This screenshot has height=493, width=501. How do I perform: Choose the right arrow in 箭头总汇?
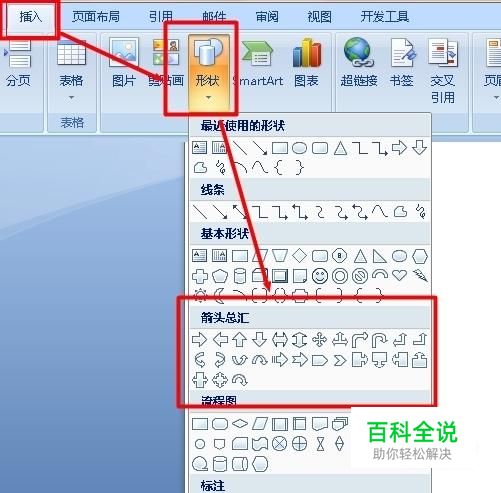(200, 340)
